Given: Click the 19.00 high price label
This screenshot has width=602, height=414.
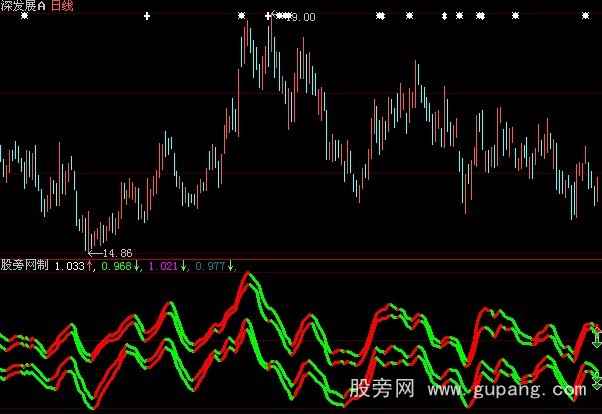Looking at the screenshot, I should (x=303, y=17).
